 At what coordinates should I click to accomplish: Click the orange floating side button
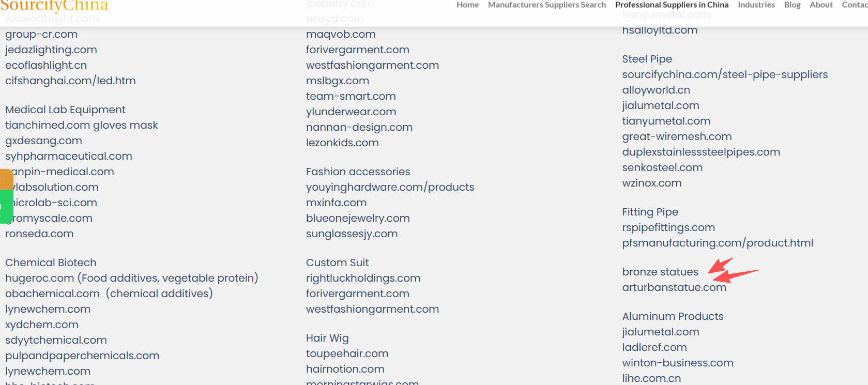[6, 179]
